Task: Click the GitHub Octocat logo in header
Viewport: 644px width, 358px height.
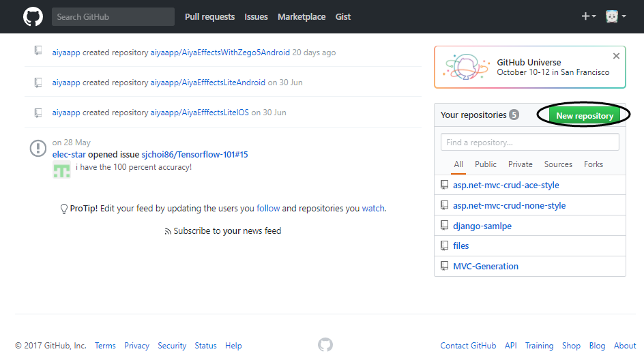Action: point(33,17)
